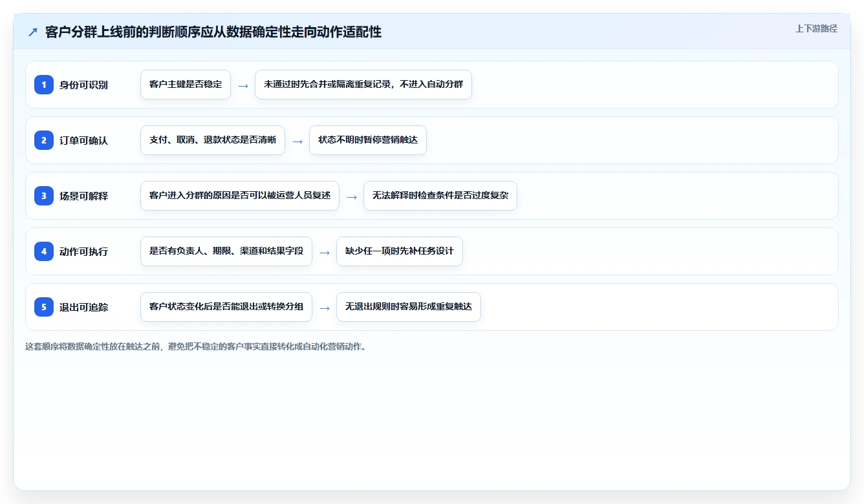Click the arrow after 客户进入分群的原因是否可以被运营人员复述

coord(352,196)
